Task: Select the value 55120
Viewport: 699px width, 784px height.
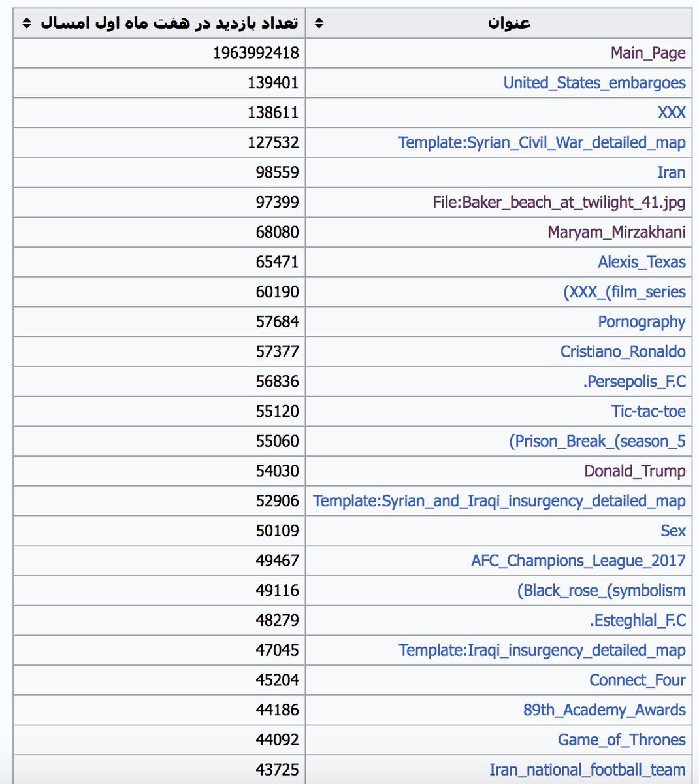Action: [278, 412]
